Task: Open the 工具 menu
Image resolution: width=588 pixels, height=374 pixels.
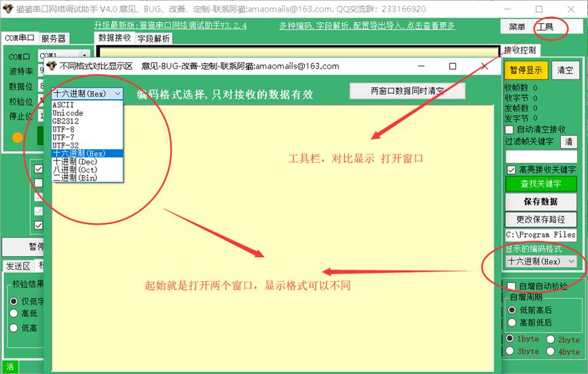Action: click(545, 26)
